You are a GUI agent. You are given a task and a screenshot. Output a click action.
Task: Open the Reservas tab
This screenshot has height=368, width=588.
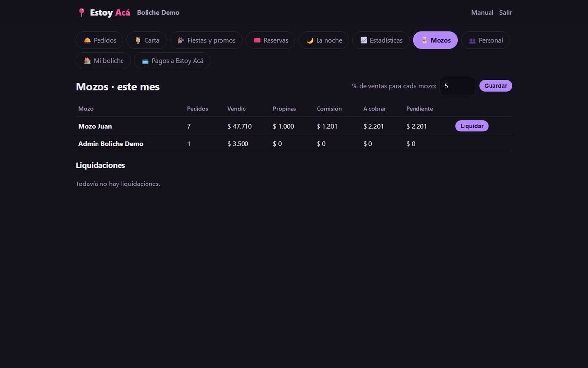270,40
